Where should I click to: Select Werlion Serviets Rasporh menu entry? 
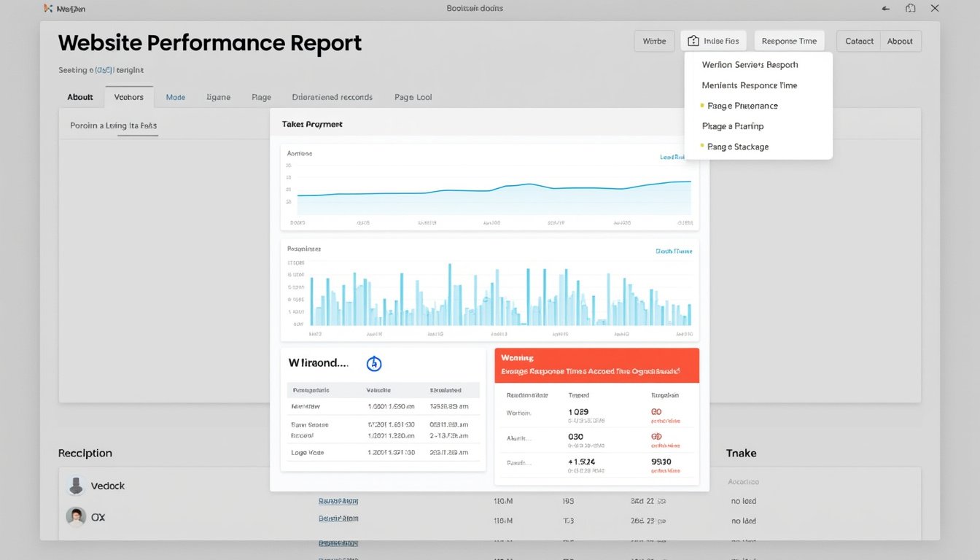click(x=750, y=65)
